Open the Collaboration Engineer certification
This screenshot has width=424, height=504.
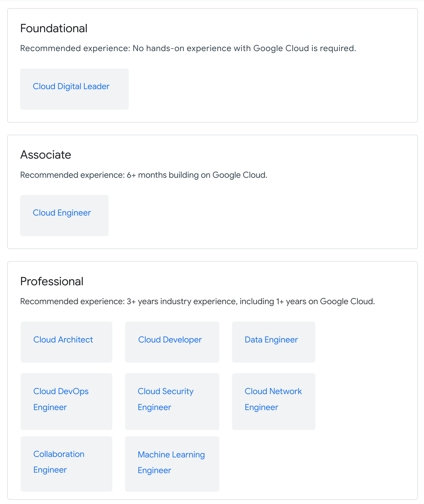pyautogui.click(x=59, y=462)
